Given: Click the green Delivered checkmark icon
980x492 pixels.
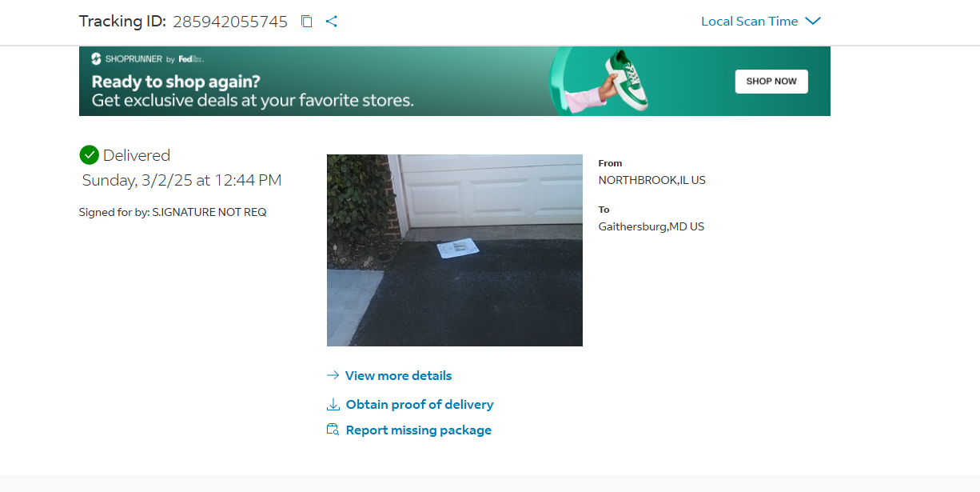Looking at the screenshot, I should pos(89,155).
